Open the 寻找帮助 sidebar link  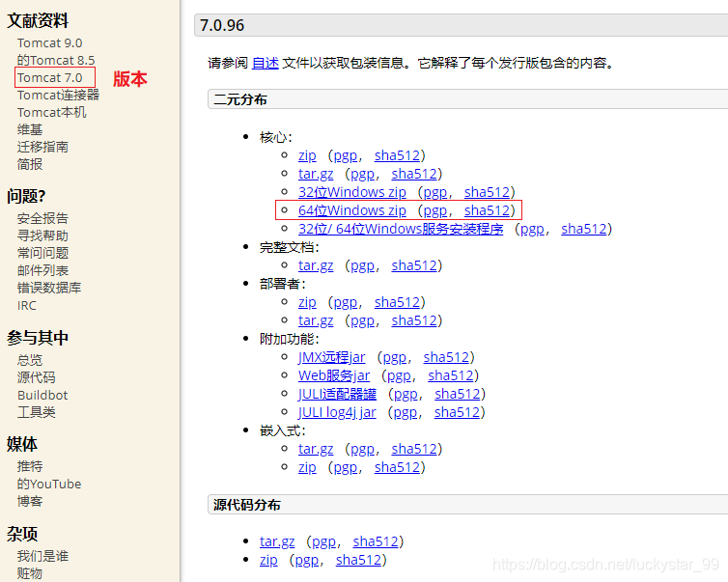click(42, 236)
